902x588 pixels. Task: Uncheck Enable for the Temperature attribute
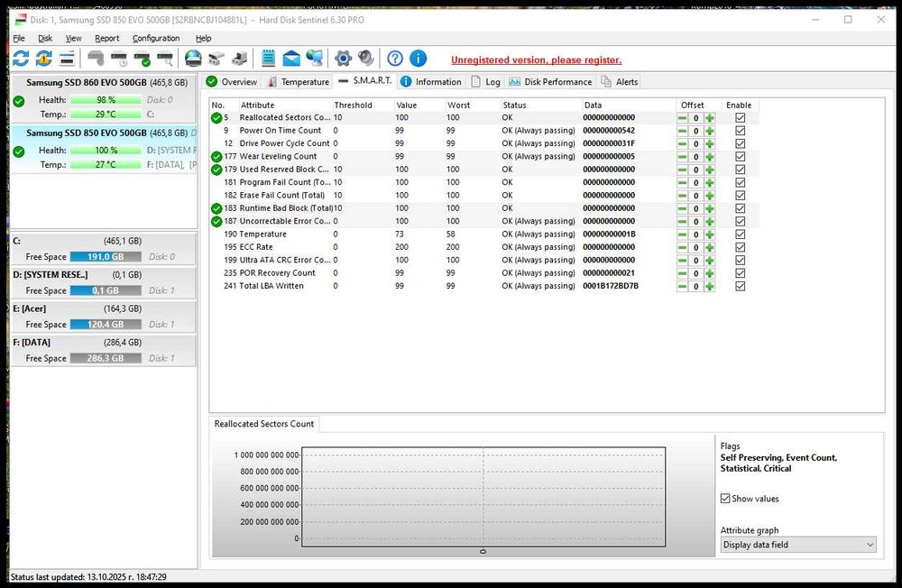click(741, 234)
